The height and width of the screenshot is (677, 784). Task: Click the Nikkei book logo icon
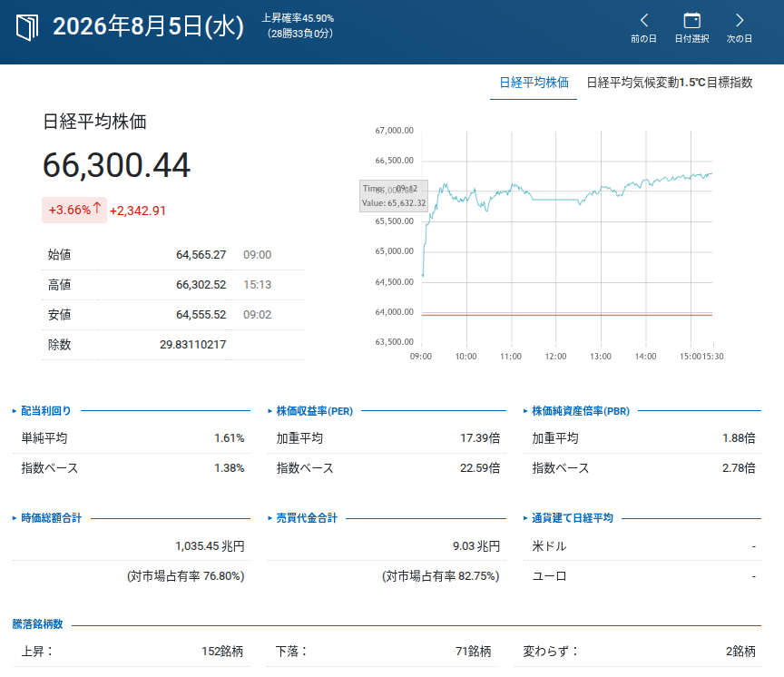point(27,27)
